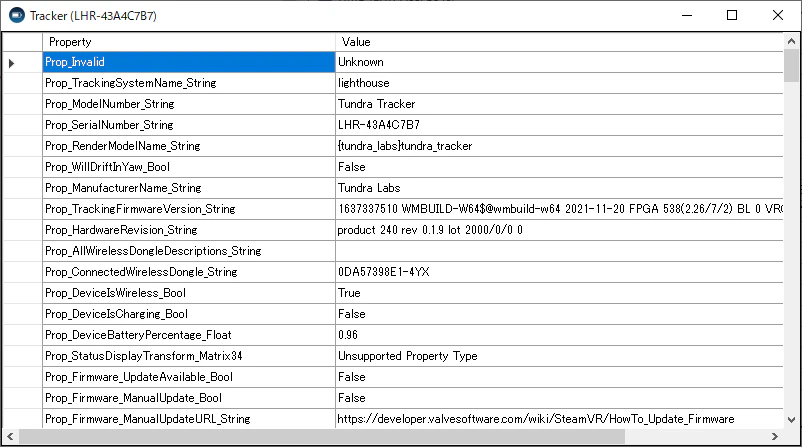Screen dimensions: 802x447
Task: Select the Prop_Invalid property cell
Action: 189,62
